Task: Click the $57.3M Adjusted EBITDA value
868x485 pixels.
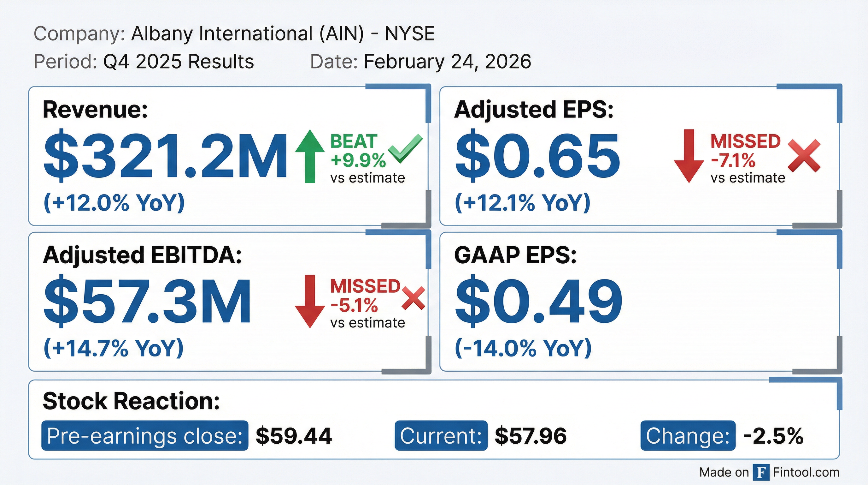Action: tap(147, 301)
